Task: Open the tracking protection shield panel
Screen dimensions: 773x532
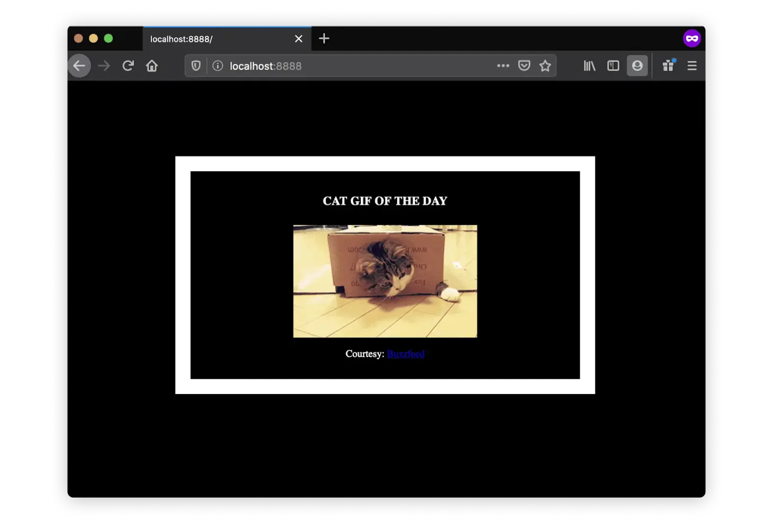Action: pos(196,66)
